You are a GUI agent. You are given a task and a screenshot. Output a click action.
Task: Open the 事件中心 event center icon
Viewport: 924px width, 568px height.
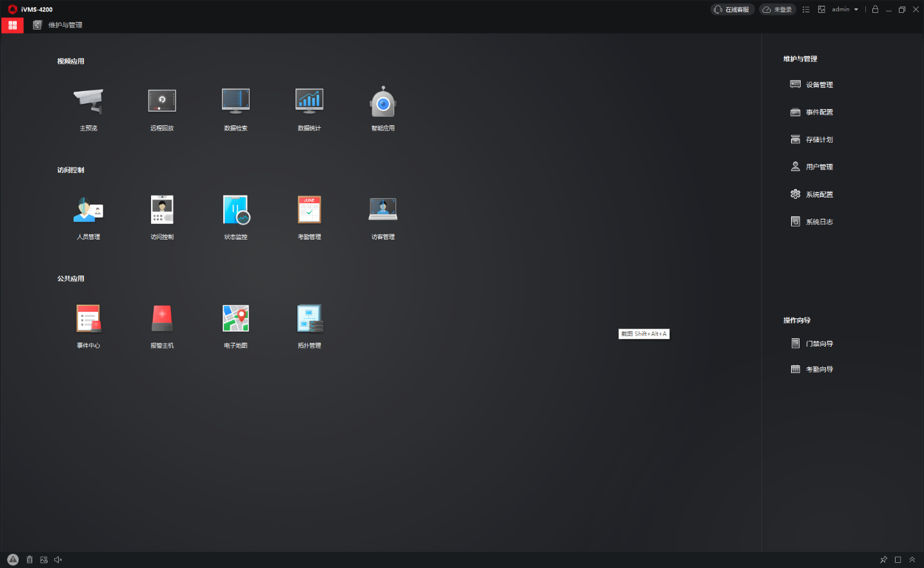pos(88,319)
